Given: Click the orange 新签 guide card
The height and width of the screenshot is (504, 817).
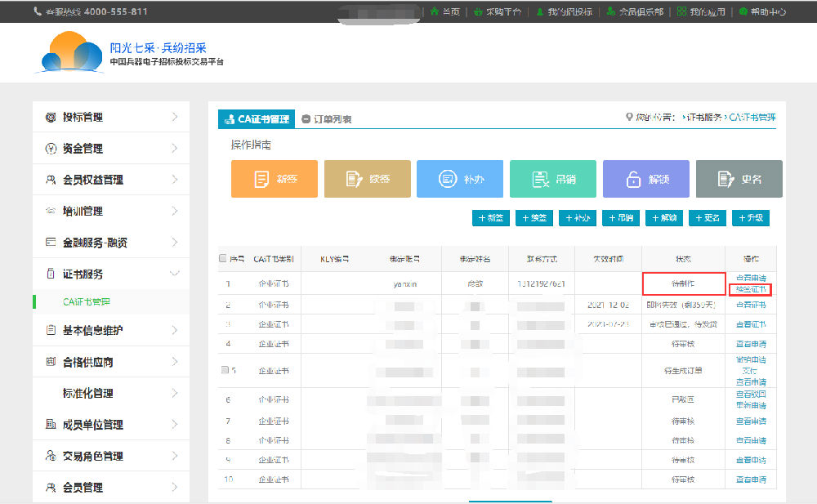Looking at the screenshot, I should (274, 179).
